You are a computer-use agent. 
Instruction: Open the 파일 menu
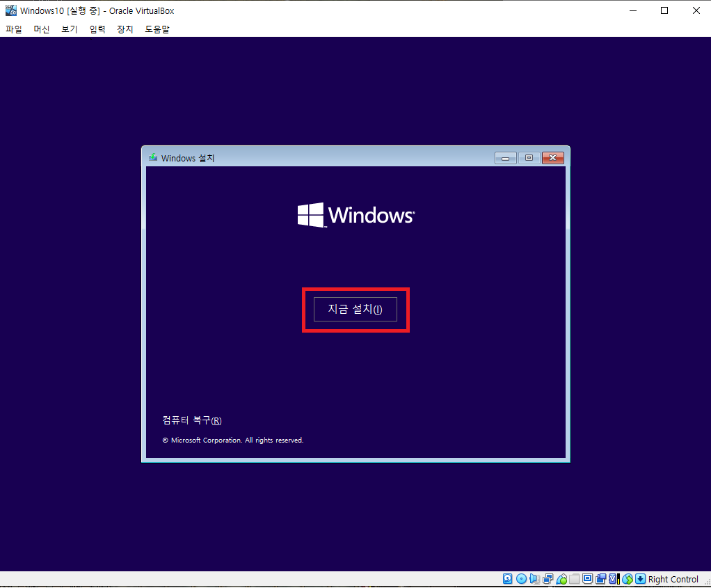click(14, 29)
